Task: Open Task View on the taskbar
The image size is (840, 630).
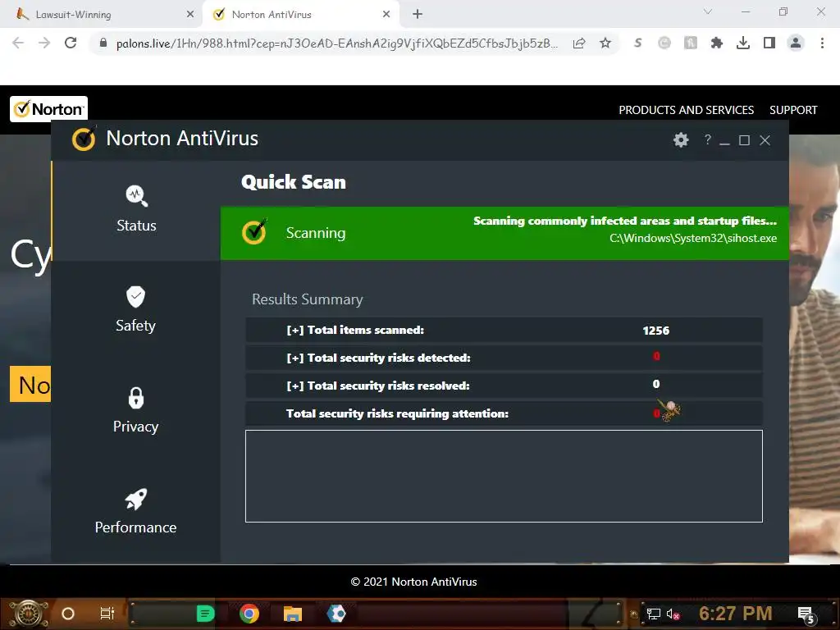Action: [x=107, y=614]
